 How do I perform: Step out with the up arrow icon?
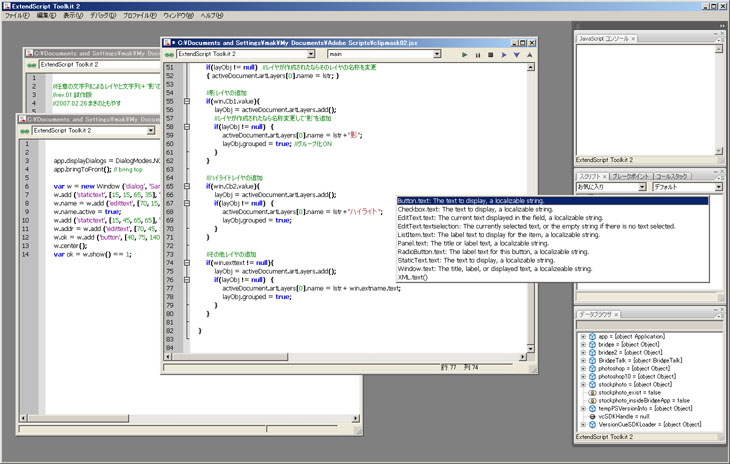tap(529, 55)
